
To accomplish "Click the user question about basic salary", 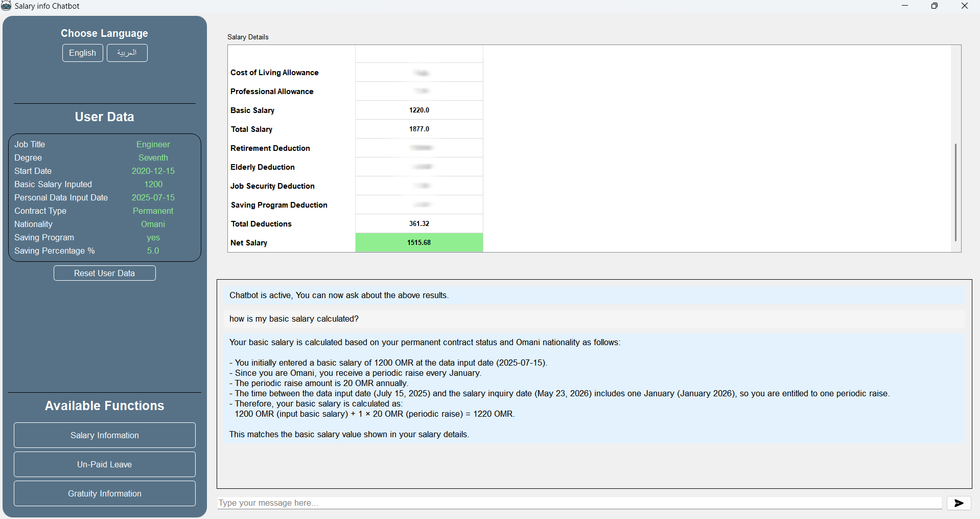I will tap(294, 319).
